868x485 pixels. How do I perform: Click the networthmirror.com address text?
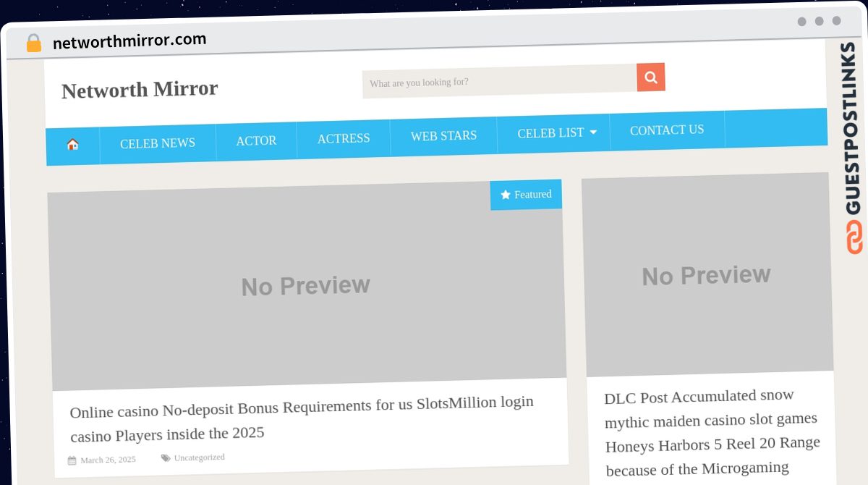pos(129,41)
